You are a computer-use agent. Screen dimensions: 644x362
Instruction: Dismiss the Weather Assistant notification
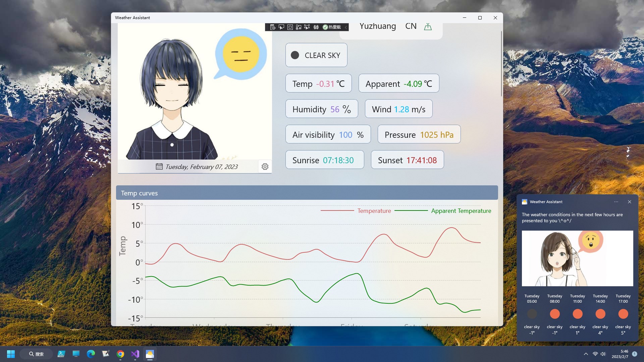[630, 202]
